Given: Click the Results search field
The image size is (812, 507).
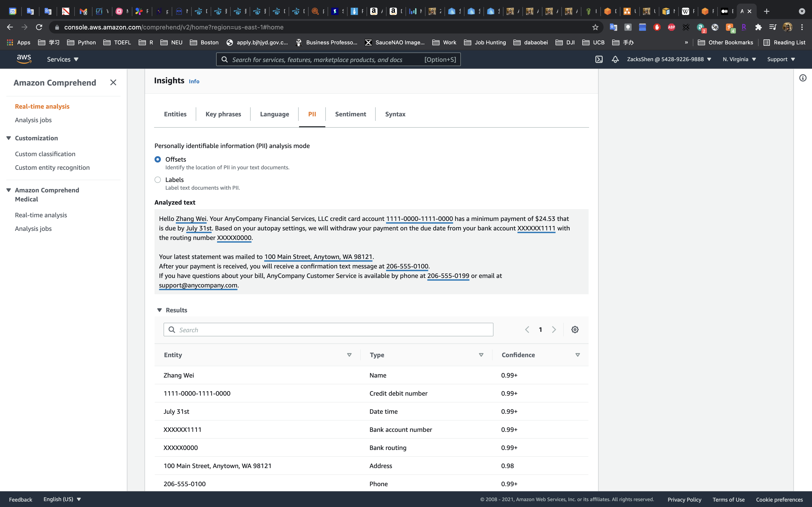Looking at the screenshot, I should [328, 330].
